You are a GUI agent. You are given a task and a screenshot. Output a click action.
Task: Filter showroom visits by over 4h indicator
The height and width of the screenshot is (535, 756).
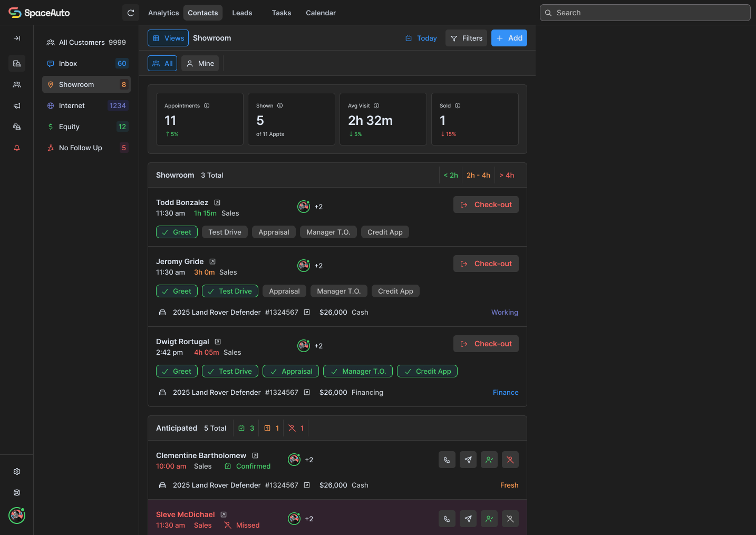[x=507, y=175]
